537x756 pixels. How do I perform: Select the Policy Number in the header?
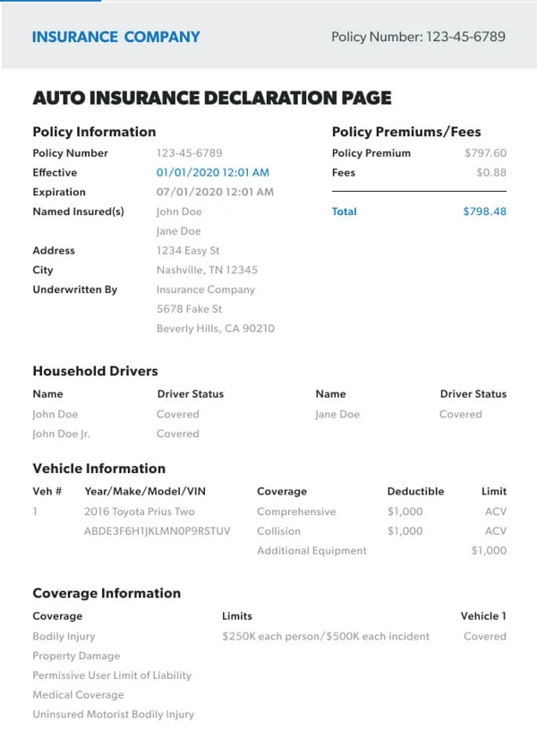(x=418, y=37)
